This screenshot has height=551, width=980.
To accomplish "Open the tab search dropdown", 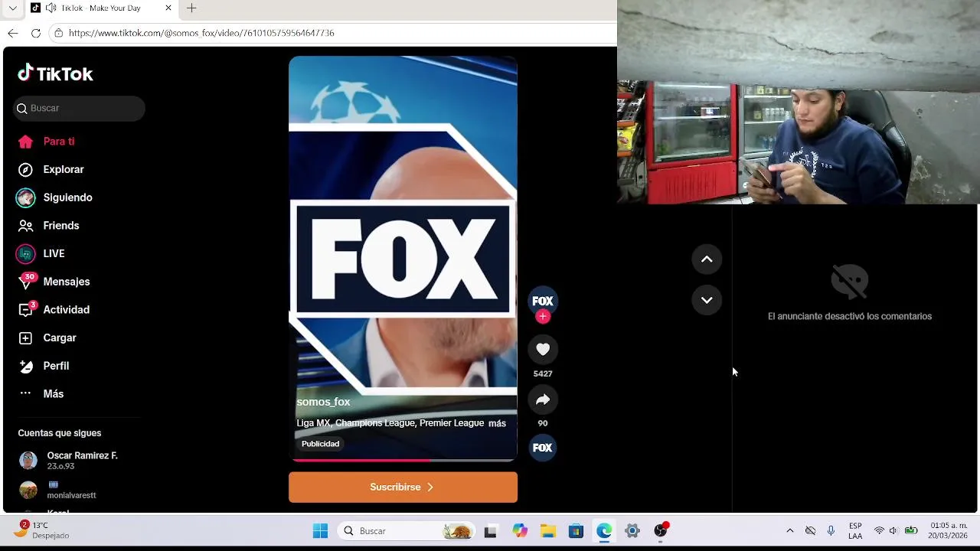I will (x=12, y=8).
